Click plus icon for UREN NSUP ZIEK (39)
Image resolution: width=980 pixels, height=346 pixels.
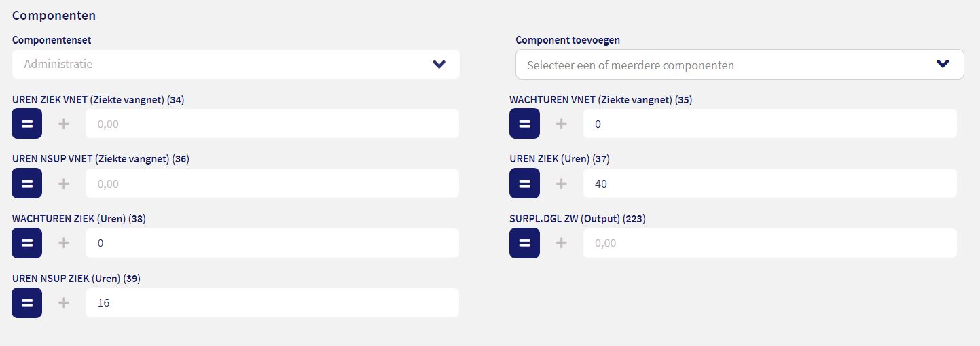pyautogui.click(x=64, y=302)
